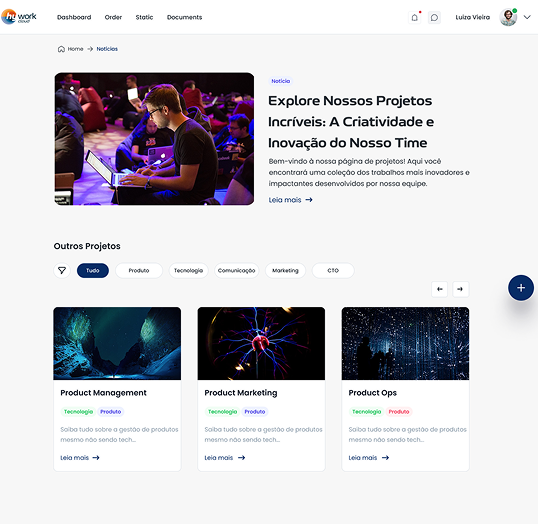
Task: Open the Documents menu
Action: (185, 17)
